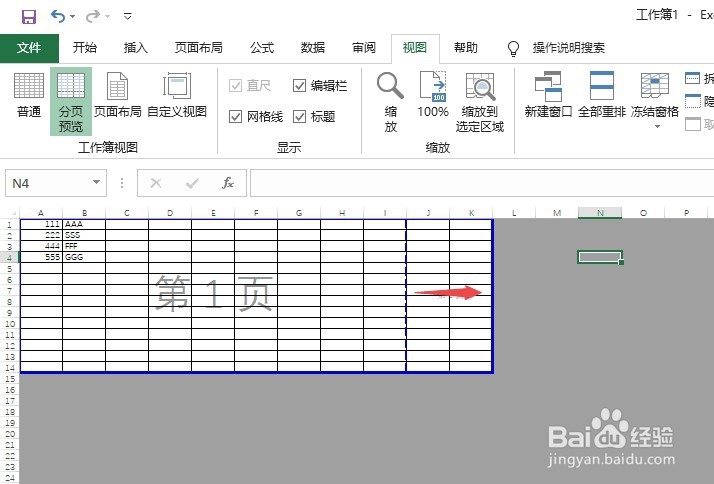Open the 文件 menu
This screenshot has height=484, width=714.
point(29,48)
